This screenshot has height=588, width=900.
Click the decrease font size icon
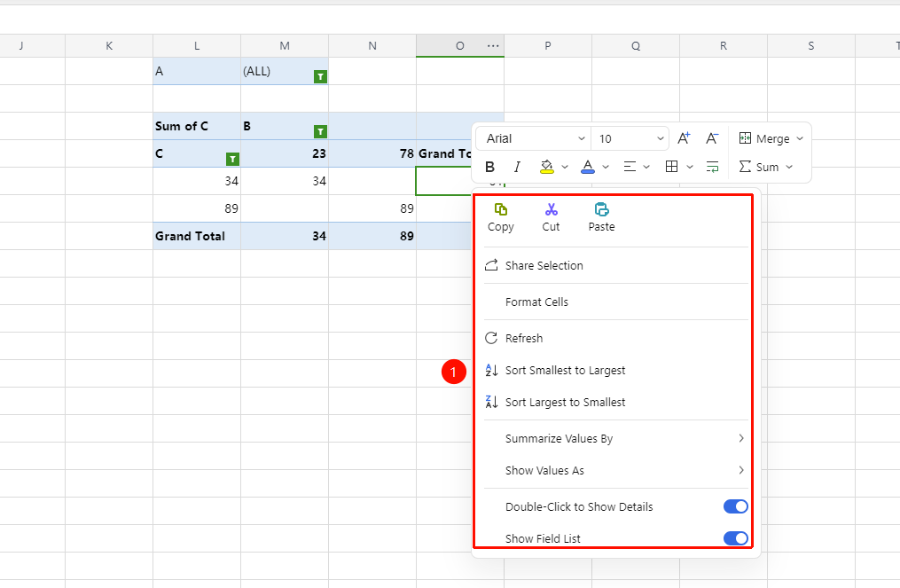coord(712,138)
